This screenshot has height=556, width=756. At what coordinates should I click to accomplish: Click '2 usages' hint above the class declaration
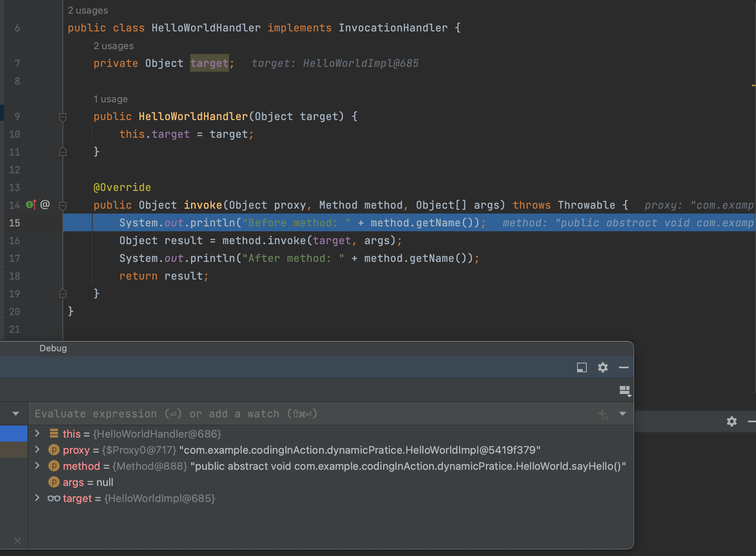click(87, 10)
